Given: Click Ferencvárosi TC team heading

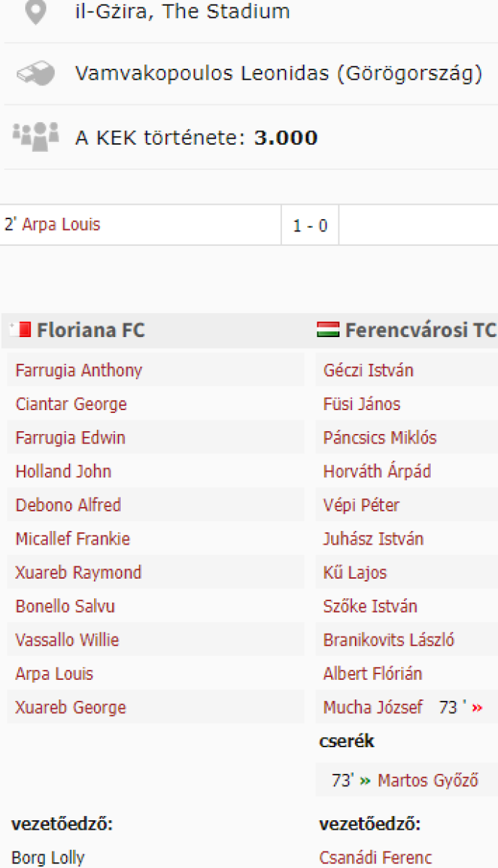Looking at the screenshot, I should coord(421,331).
